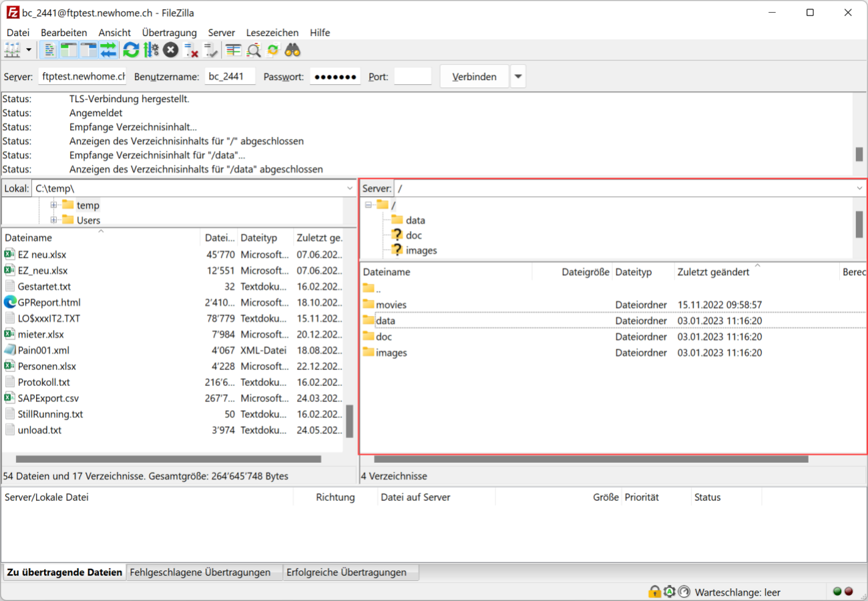Click the Benutzername input field
868x601 pixels.
click(230, 76)
